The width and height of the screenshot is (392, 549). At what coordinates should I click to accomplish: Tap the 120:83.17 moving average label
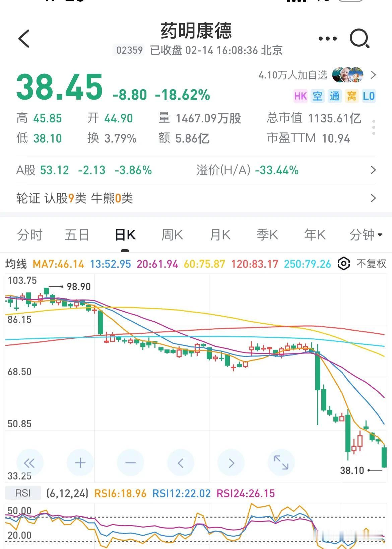tap(255, 264)
